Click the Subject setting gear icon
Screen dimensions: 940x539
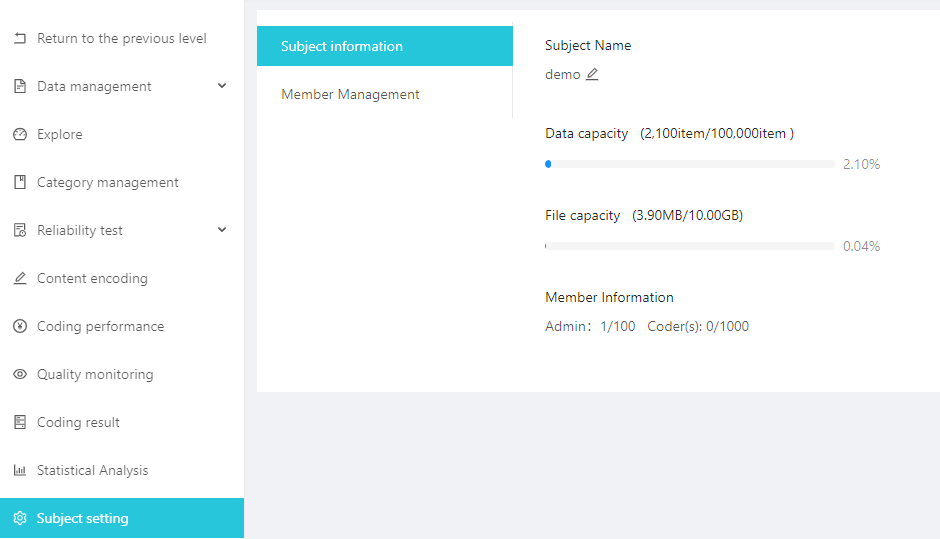coord(20,518)
